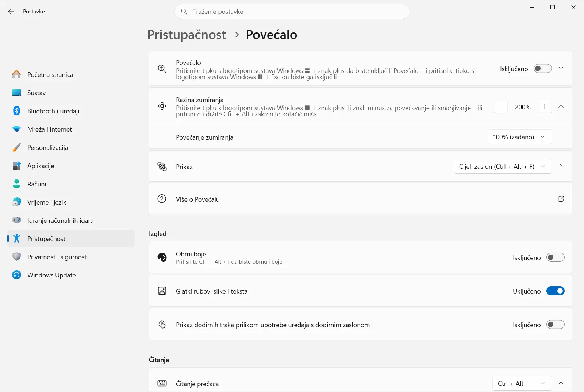Enable the Obrni boje switch

[555, 257]
